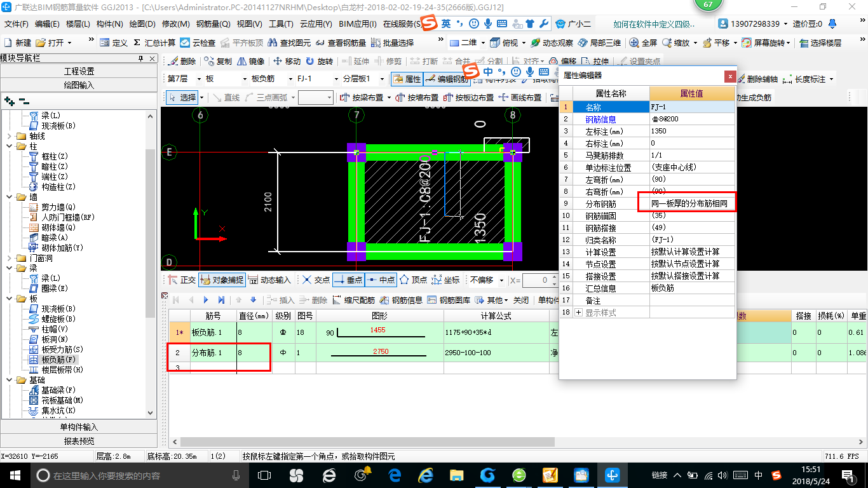This screenshot has width=868, height=488.
Task: Select the 复制 copy tool
Action: point(218,62)
